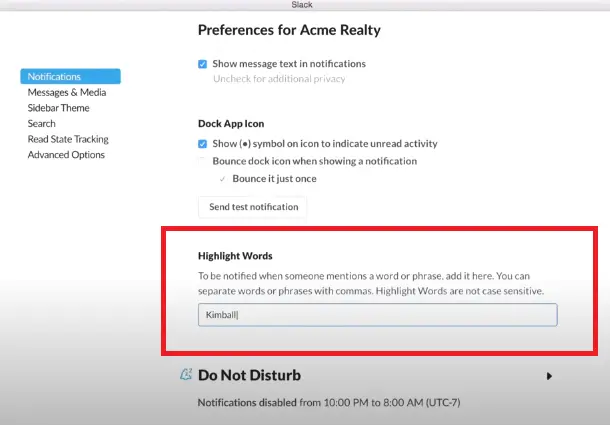Uncheck Show message text in notifications
The width and height of the screenshot is (610, 425).
202,64
